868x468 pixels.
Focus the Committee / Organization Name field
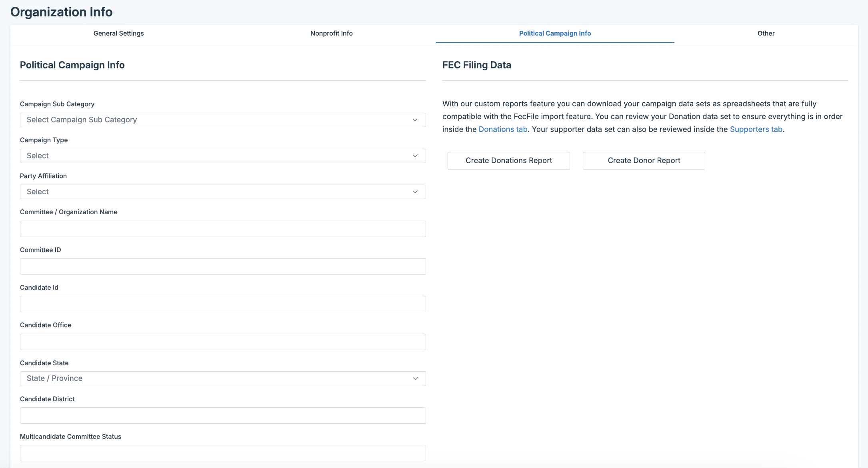(x=223, y=229)
